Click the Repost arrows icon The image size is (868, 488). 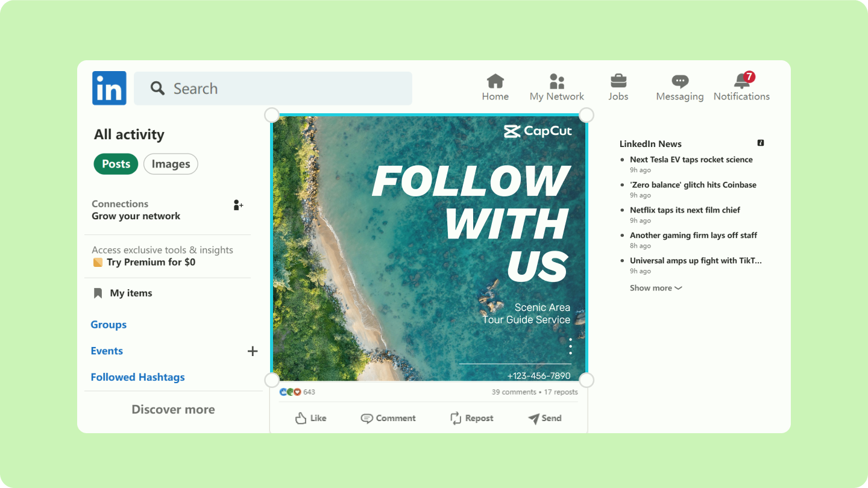click(x=456, y=418)
